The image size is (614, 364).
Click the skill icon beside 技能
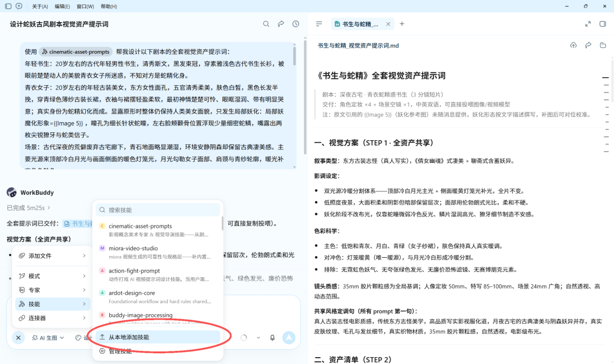[x=22, y=304]
